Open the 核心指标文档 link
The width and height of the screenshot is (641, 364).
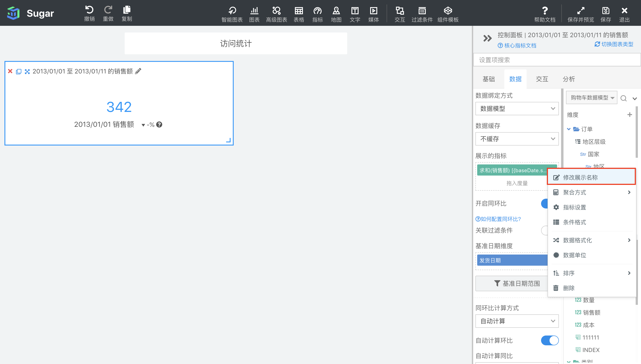coord(517,45)
